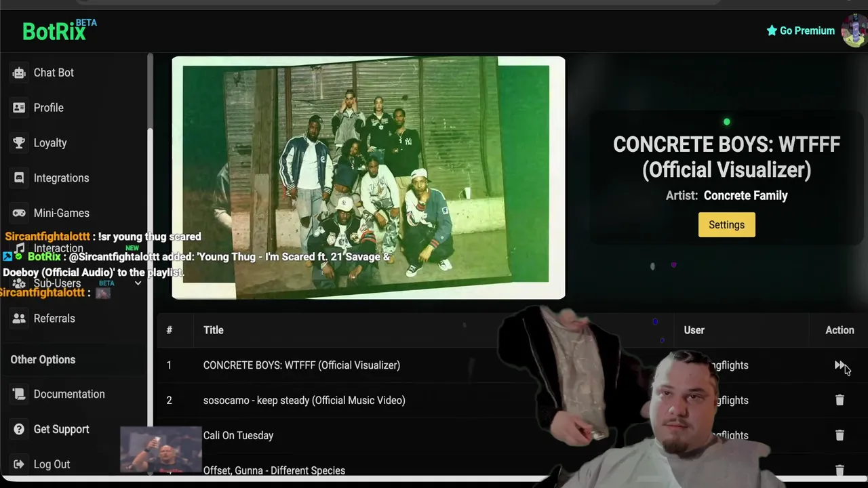Click the Action column header

click(x=840, y=330)
